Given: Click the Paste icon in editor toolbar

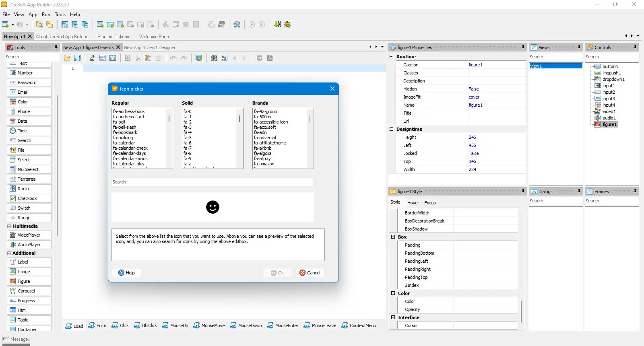Looking at the screenshot, I should (148, 58).
